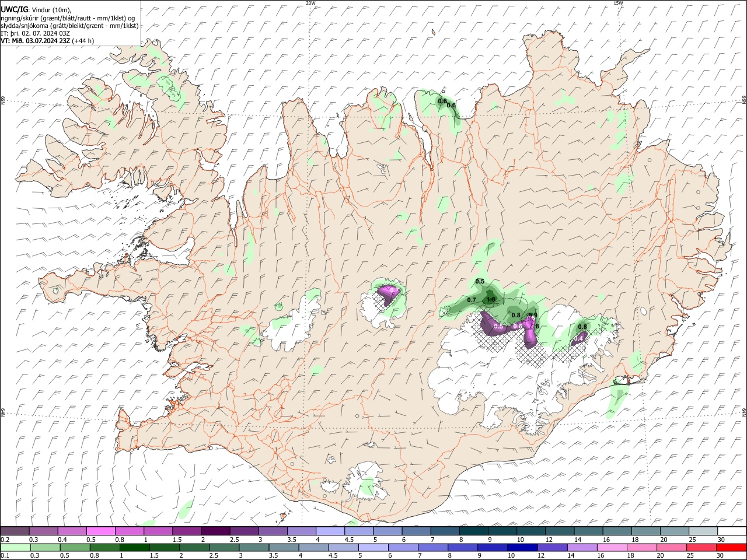
Task: Click the '0.9' precipitation value on the map
Action: (532, 316)
